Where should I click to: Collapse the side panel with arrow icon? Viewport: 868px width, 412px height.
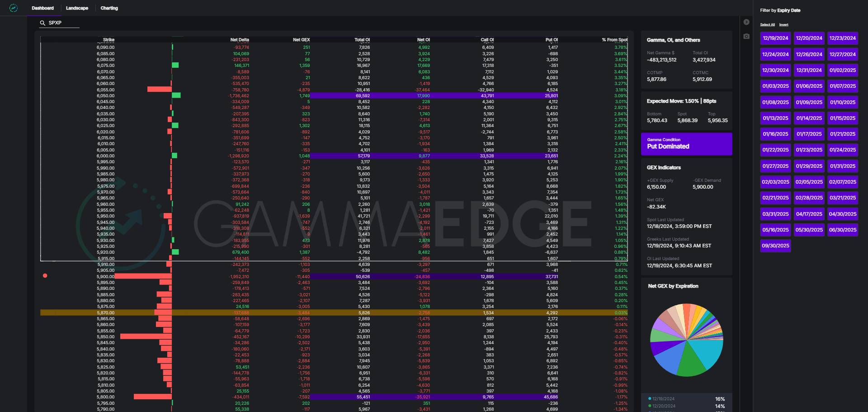point(746,22)
